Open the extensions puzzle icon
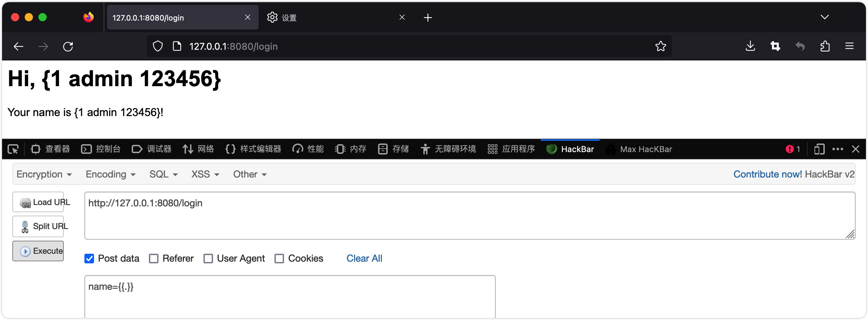Screen dimensions: 868x320 click(x=825, y=46)
